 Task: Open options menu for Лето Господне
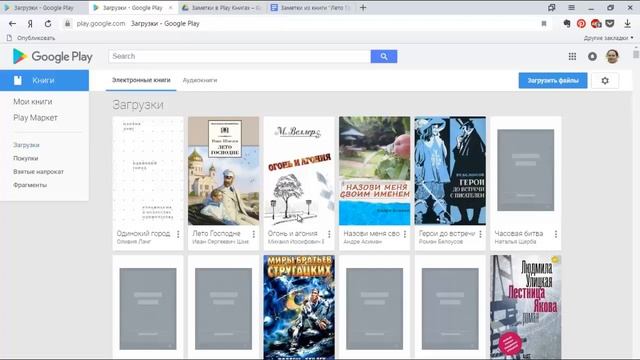pos(253,234)
